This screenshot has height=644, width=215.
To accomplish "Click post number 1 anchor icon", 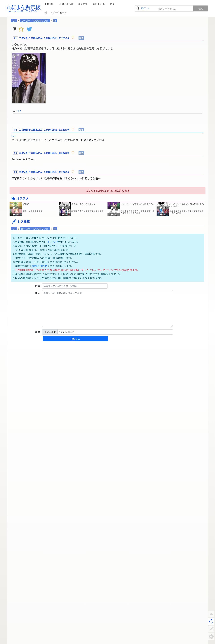I will [x=15, y=38].
